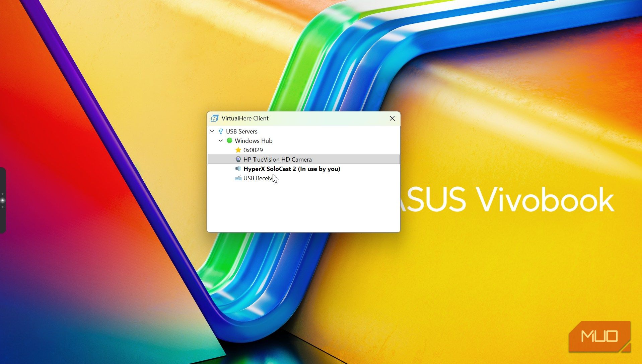Screen dimensions: 642x364
Task: Select the 0x0029 device
Action: click(x=253, y=150)
